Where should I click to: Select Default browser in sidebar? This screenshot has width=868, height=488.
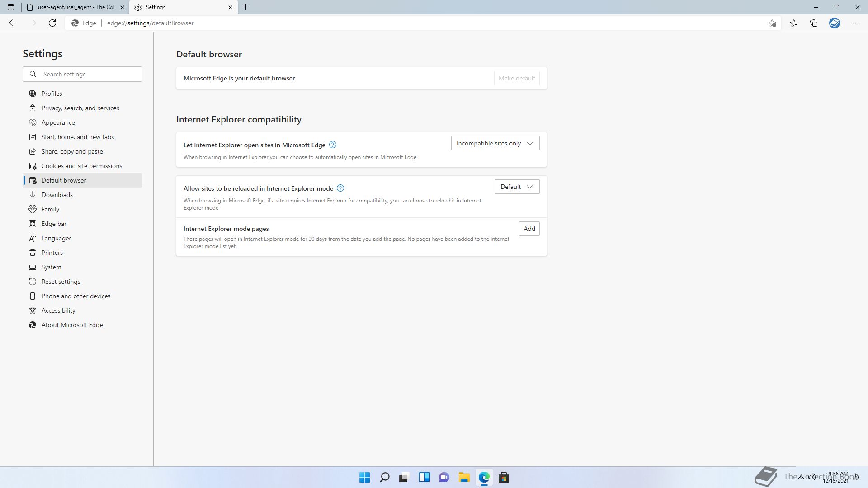click(82, 180)
